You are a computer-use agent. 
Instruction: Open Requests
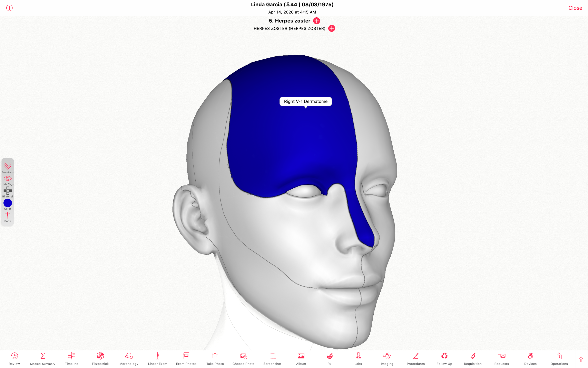(501, 359)
